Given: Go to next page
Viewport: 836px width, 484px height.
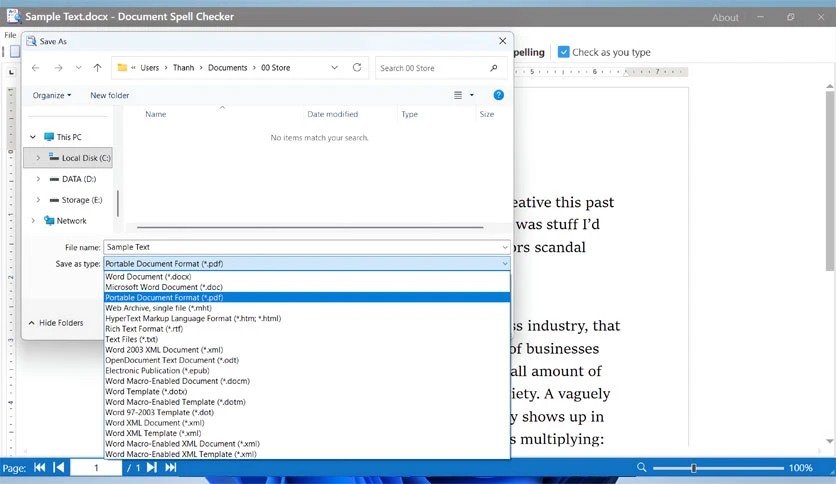Looking at the screenshot, I should (151, 467).
